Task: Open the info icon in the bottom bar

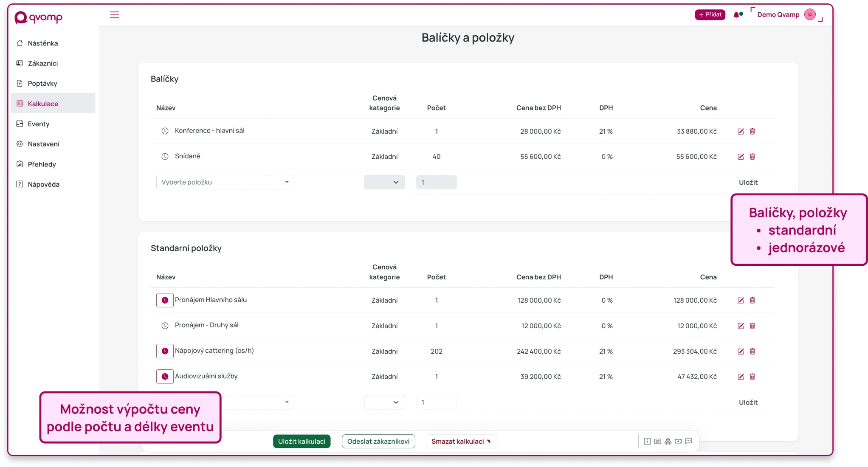Action: [x=647, y=442]
